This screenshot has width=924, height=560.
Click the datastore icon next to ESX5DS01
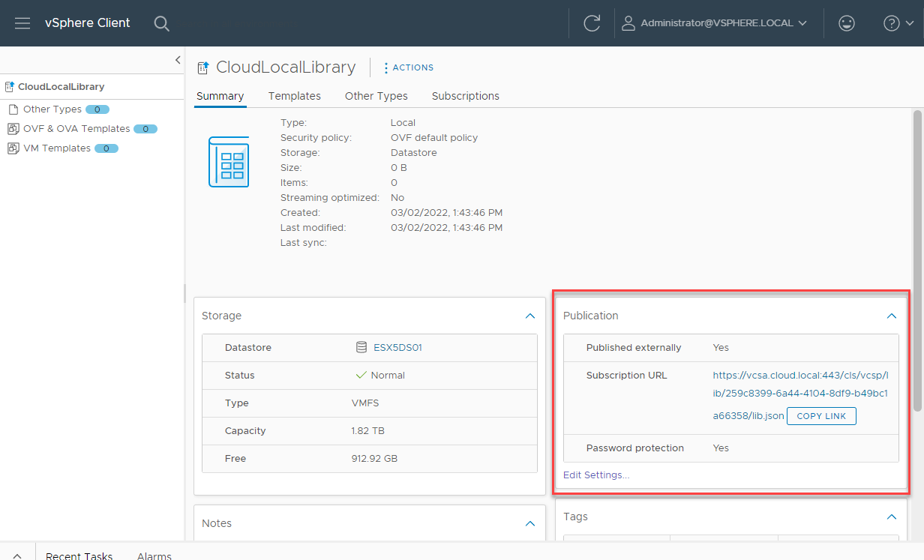[x=361, y=348]
